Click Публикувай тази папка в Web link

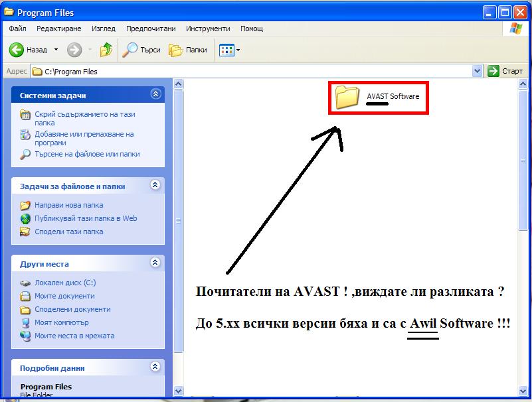tap(86, 219)
